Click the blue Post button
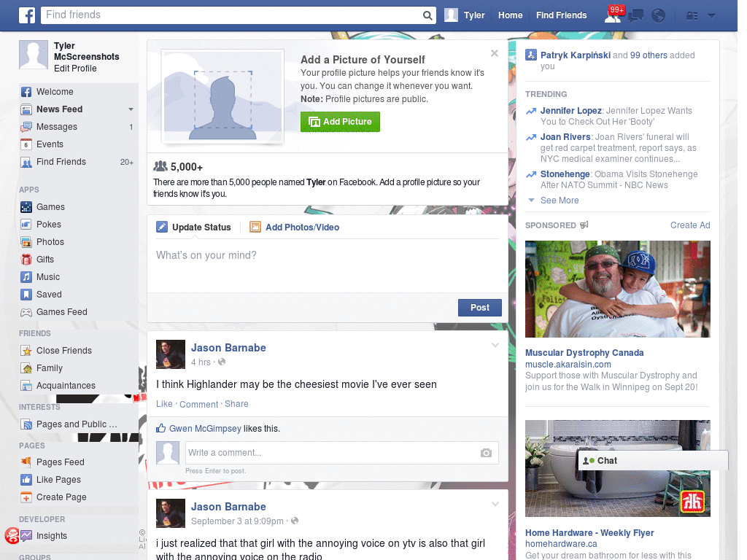Viewport: 747px width, 560px height. (480, 308)
